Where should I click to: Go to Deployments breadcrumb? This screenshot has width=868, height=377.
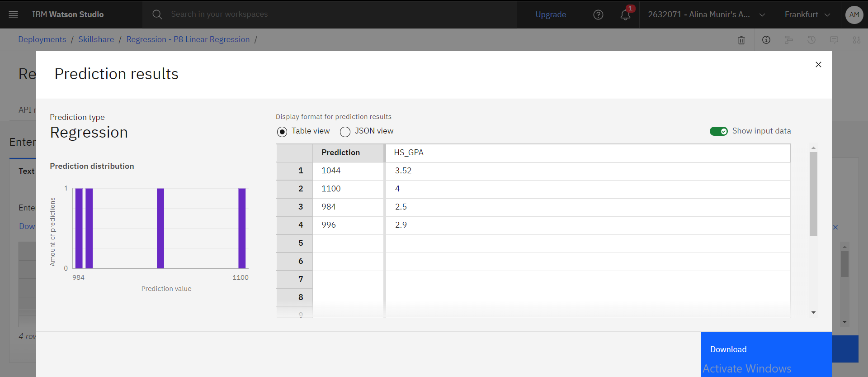[42, 39]
